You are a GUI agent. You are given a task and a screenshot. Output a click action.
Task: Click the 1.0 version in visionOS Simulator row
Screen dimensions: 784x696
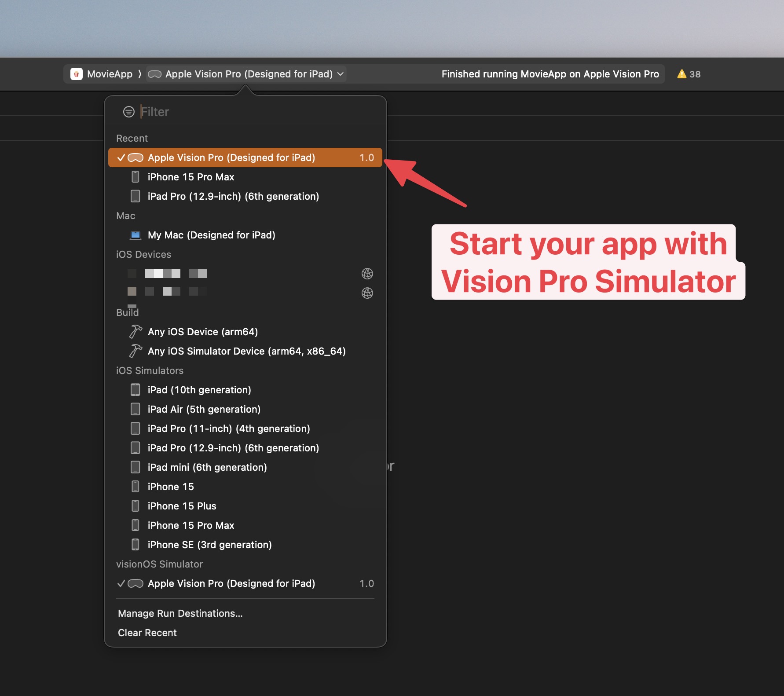click(x=366, y=583)
